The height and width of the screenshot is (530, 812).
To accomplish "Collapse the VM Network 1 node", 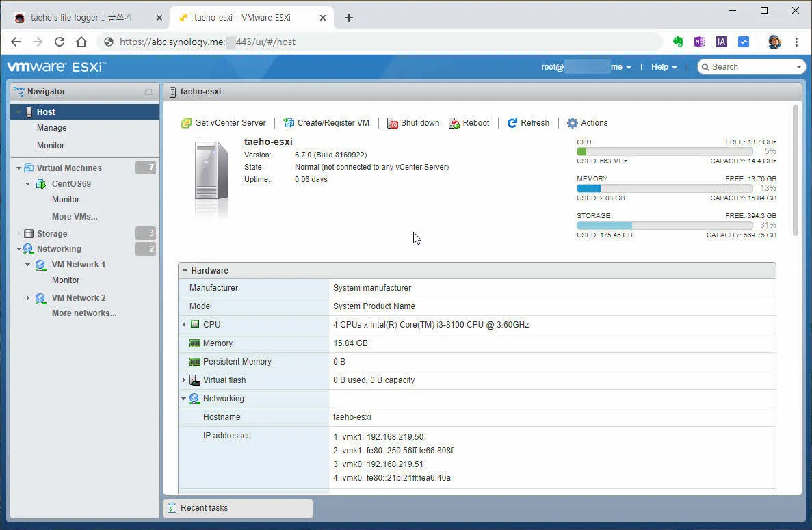I will tap(28, 265).
